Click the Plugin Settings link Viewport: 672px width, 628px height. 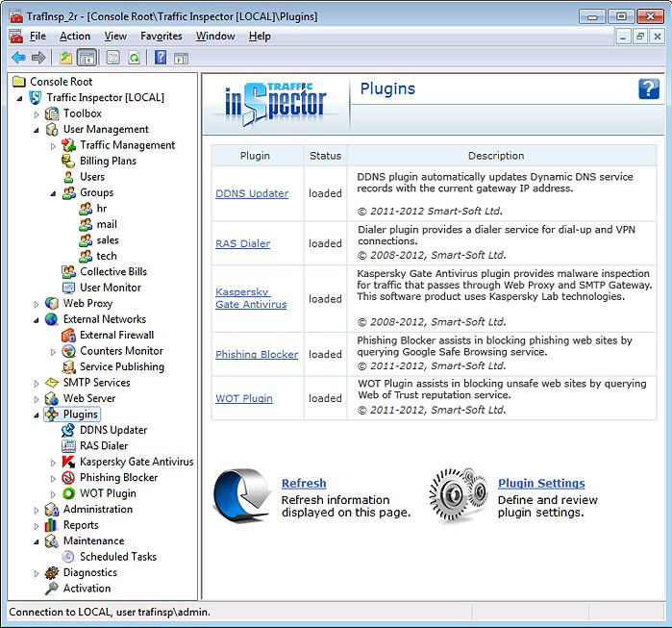(x=541, y=483)
